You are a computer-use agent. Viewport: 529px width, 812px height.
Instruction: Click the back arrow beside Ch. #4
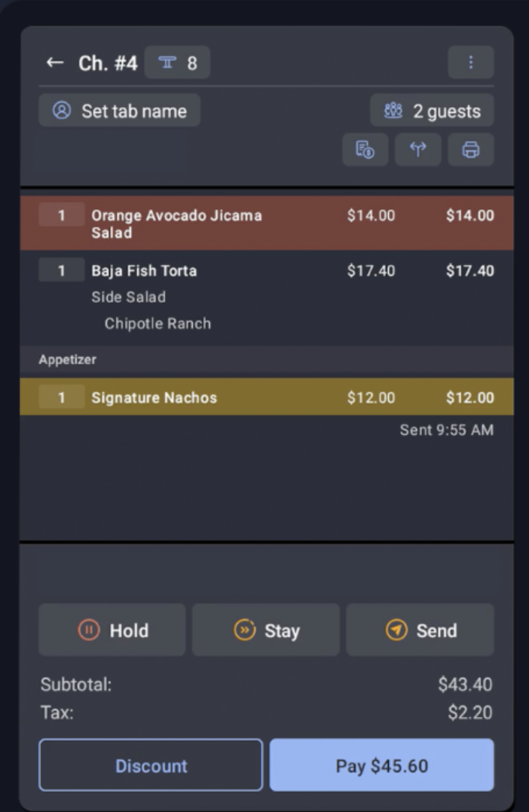tap(55, 63)
